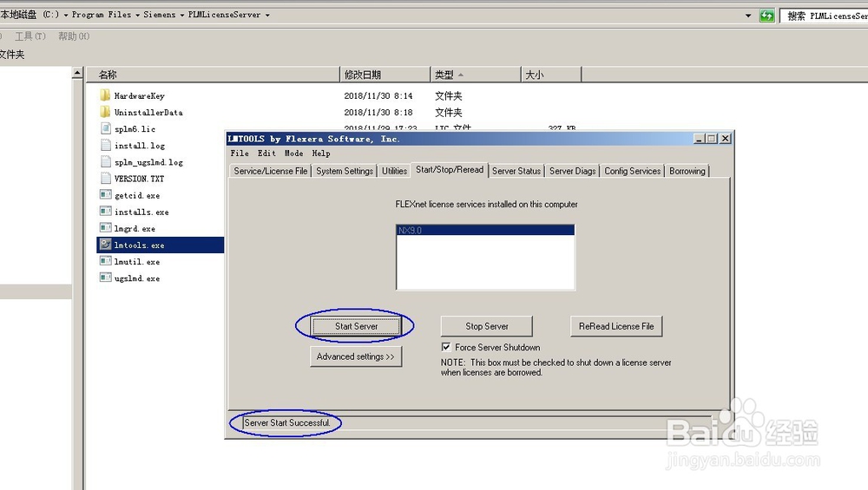Click the splm6.lic file icon
This screenshot has height=490, width=868.
(105, 128)
